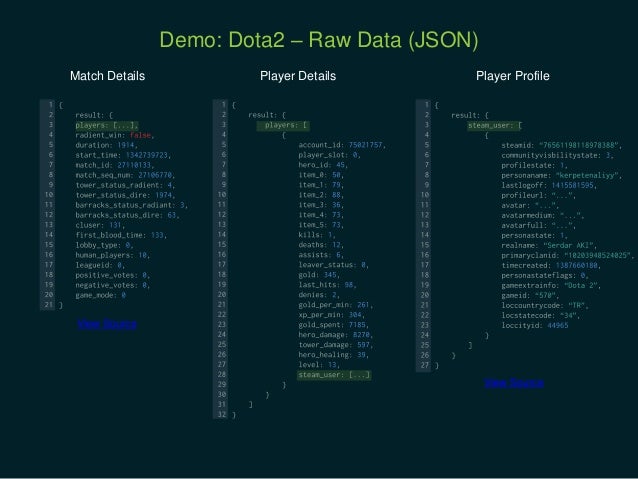
Task: Click the lastlogoff: 1415581595 line
Action: point(549,185)
